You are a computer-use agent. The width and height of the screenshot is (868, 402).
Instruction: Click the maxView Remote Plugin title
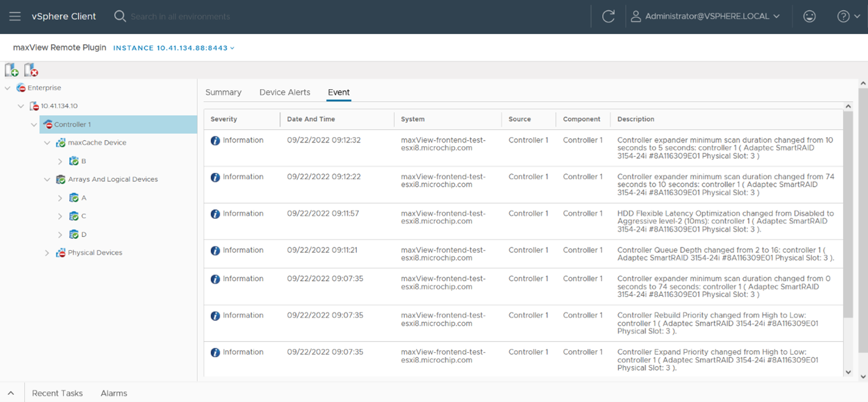point(59,47)
